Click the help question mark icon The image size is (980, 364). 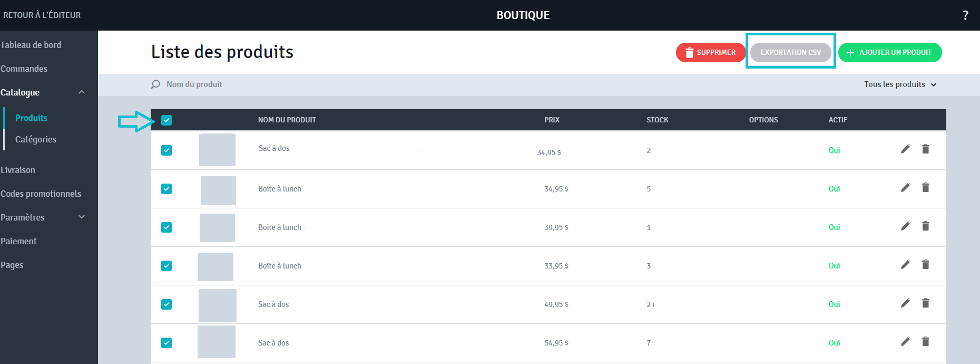[x=965, y=15]
